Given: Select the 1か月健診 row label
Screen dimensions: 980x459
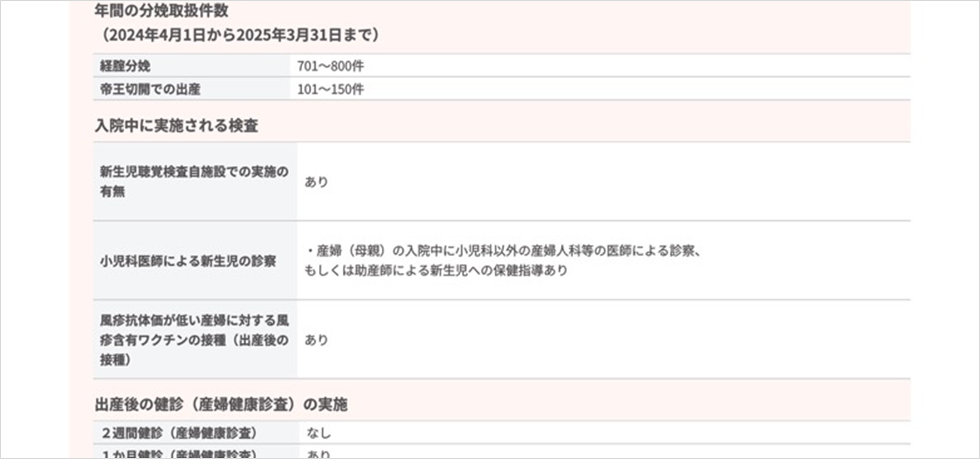Looking at the screenshot, I should pos(179,454).
